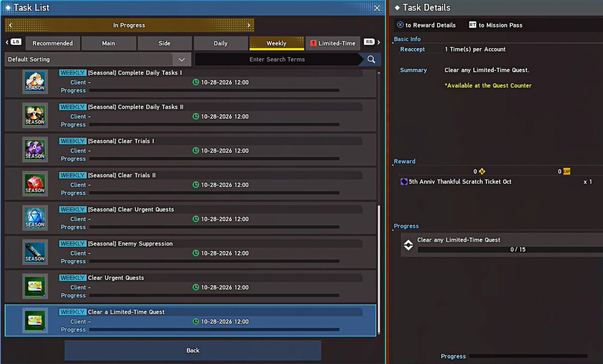Image resolution: width=603 pixels, height=364 pixels.
Task: Click the Seasonal Complete Daily Tasks I icon
Action: 35,81
